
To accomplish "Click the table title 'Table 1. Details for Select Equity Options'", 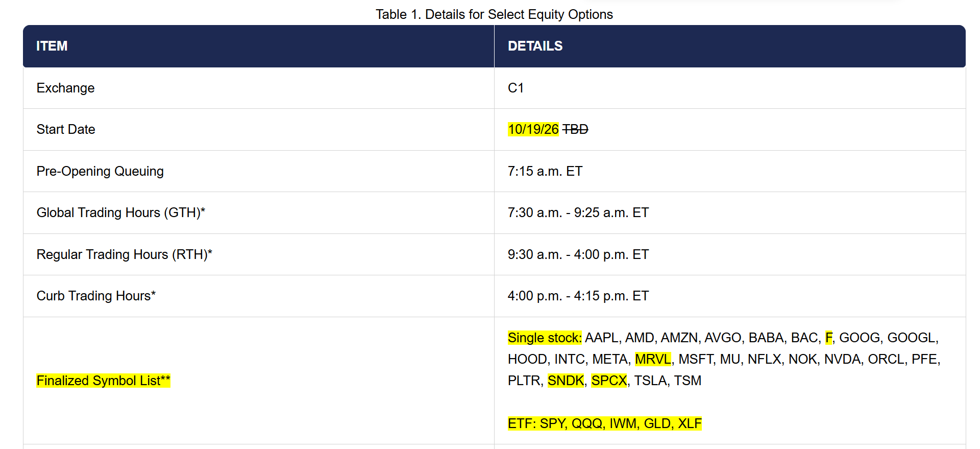I will [494, 14].
